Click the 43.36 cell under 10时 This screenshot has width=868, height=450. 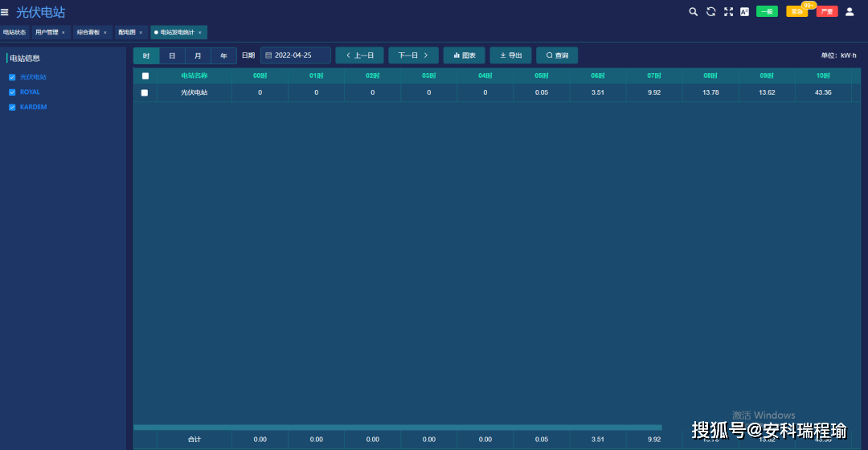coord(823,92)
